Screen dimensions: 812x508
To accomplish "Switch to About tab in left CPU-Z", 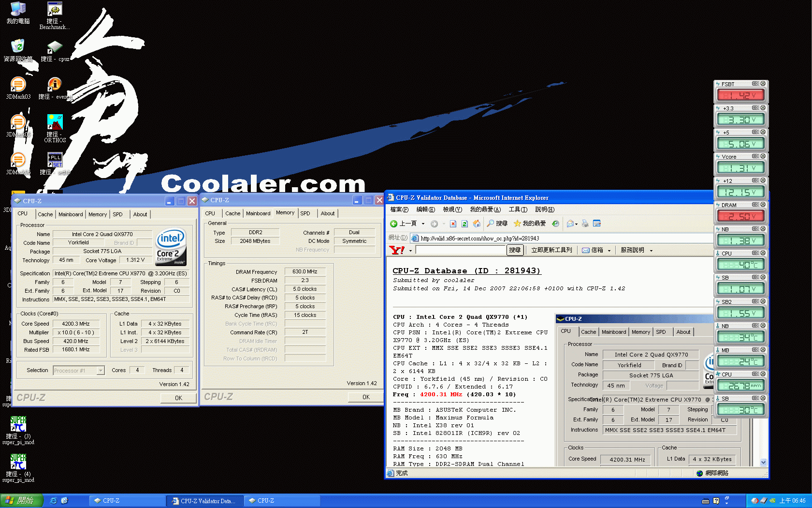I will [140, 214].
